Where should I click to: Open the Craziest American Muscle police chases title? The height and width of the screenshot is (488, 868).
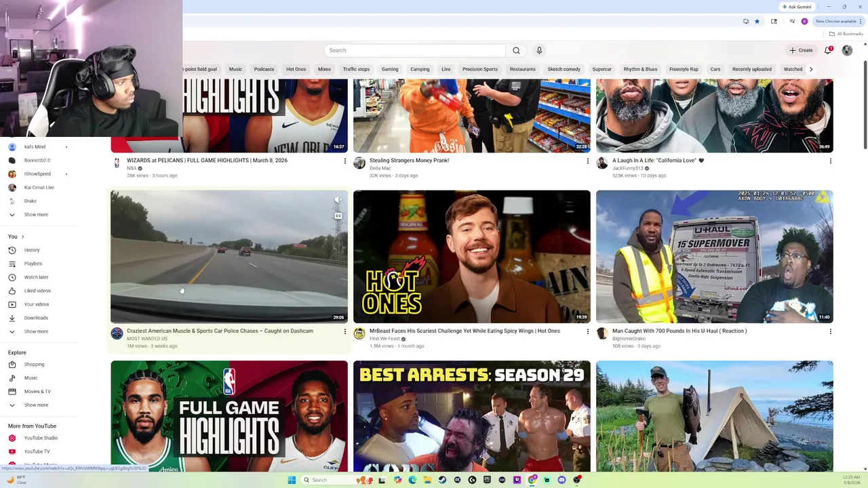tap(220, 331)
